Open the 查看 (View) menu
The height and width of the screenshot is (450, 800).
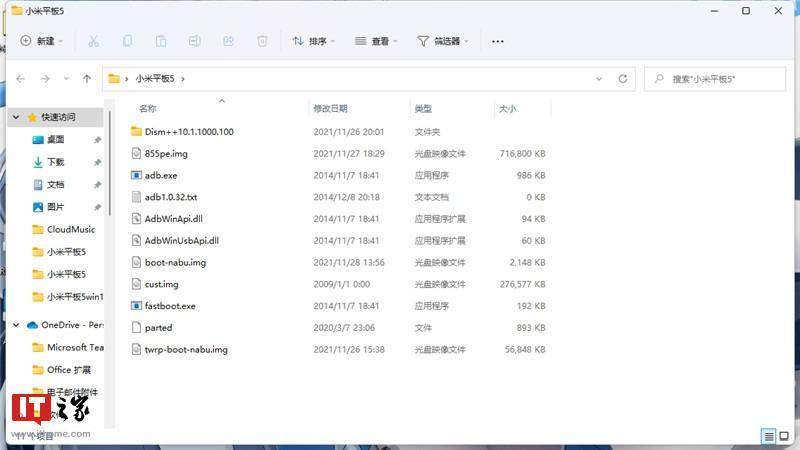(376, 41)
